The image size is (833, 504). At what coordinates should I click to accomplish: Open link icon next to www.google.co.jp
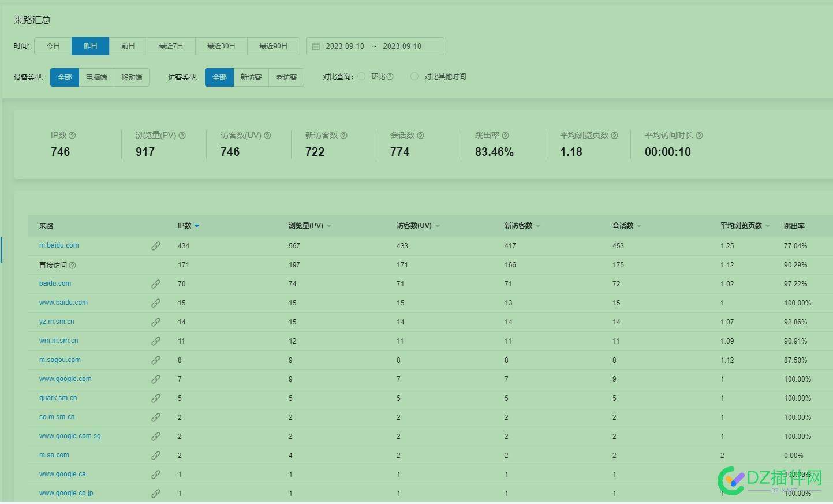click(x=156, y=494)
